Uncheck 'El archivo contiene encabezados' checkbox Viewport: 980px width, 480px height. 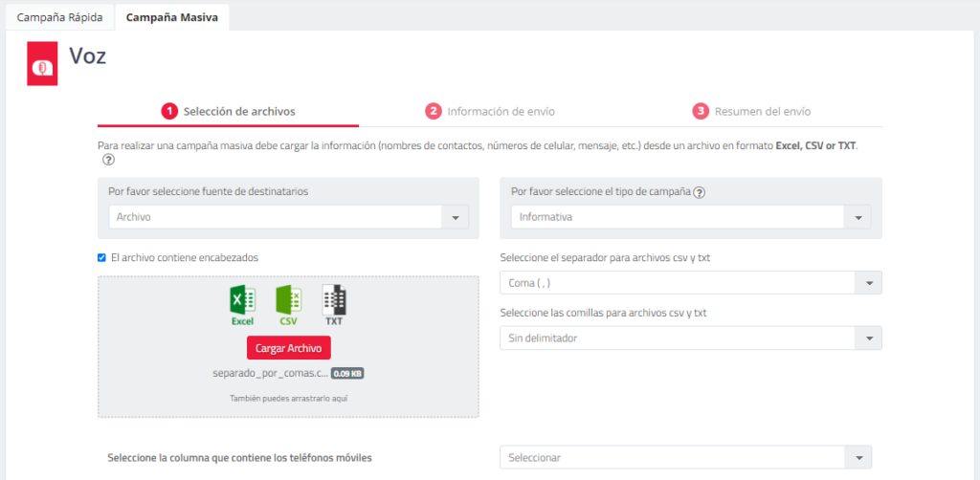(x=102, y=257)
